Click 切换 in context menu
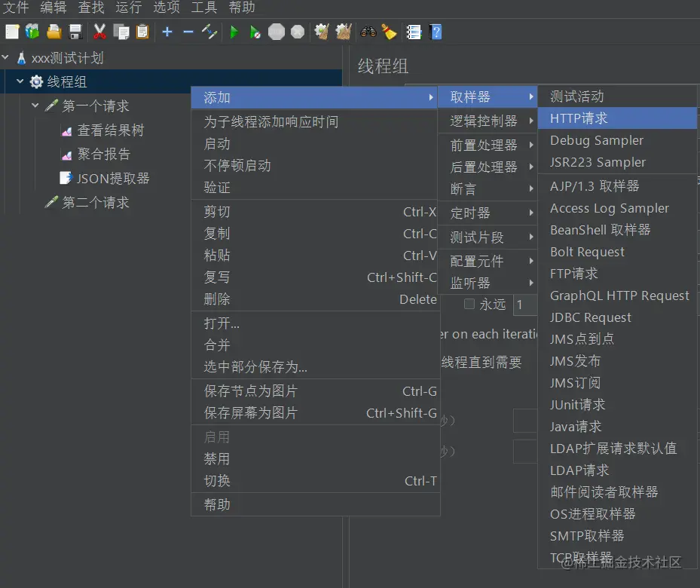 315,480
